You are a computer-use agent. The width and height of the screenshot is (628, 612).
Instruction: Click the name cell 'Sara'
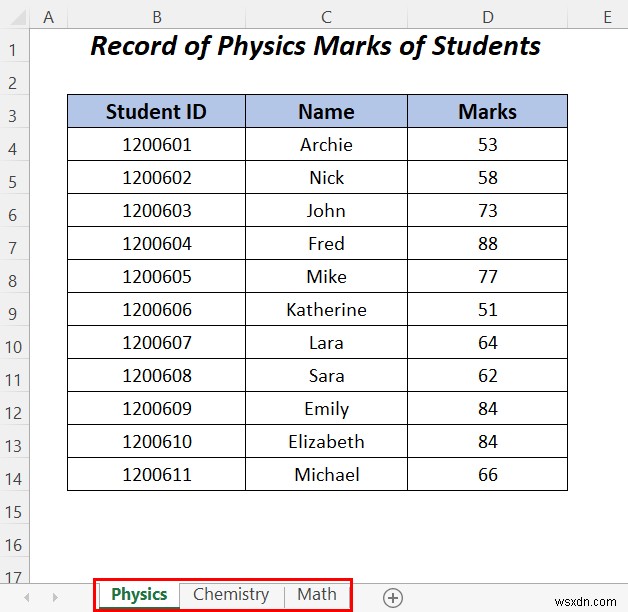point(326,375)
